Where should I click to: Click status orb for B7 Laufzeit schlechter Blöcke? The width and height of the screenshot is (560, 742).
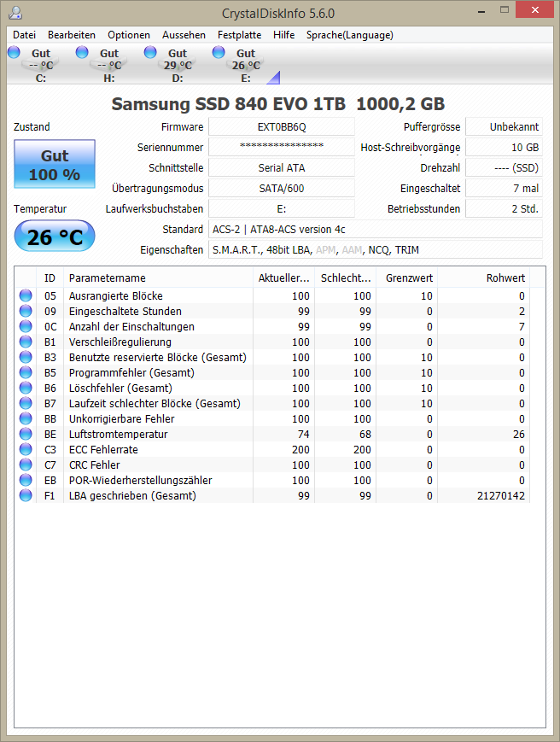tap(26, 403)
